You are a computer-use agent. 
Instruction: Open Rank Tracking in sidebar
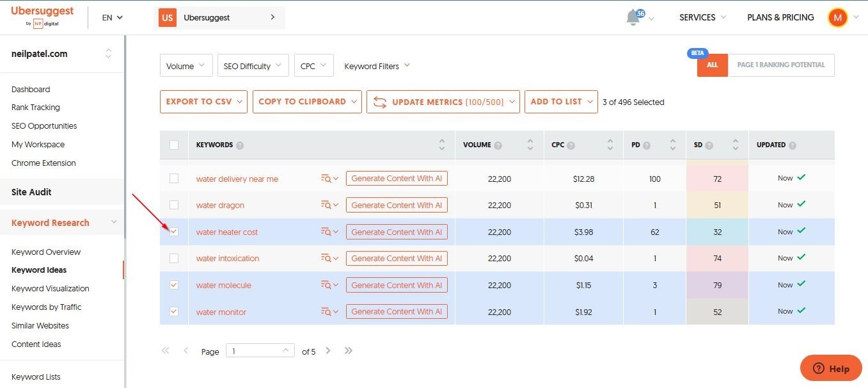[x=36, y=108]
